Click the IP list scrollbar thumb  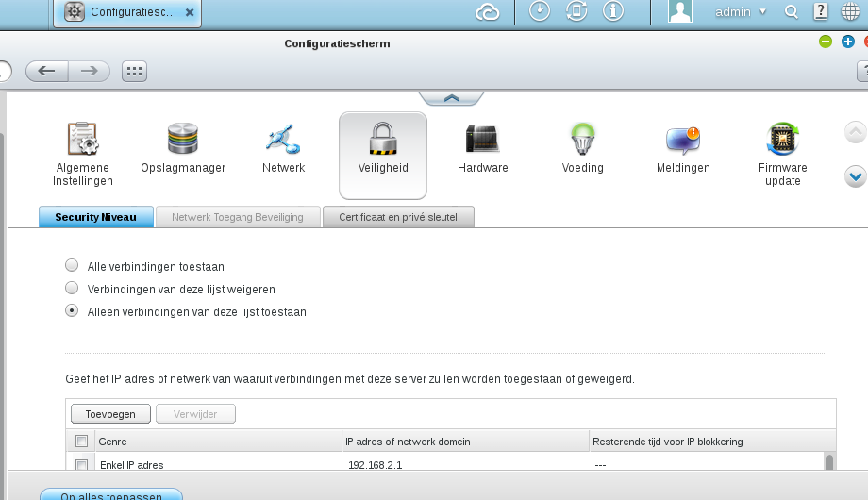[829, 462]
